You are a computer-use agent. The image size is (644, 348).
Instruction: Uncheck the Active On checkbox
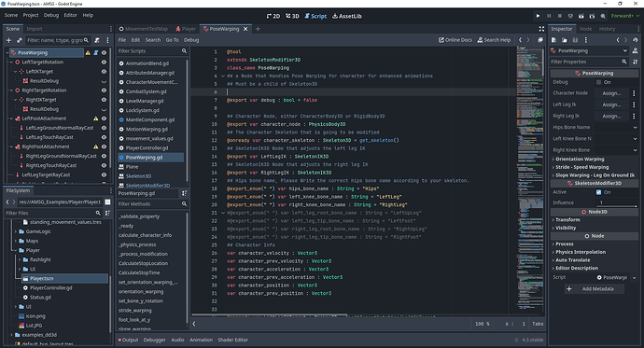point(599,192)
